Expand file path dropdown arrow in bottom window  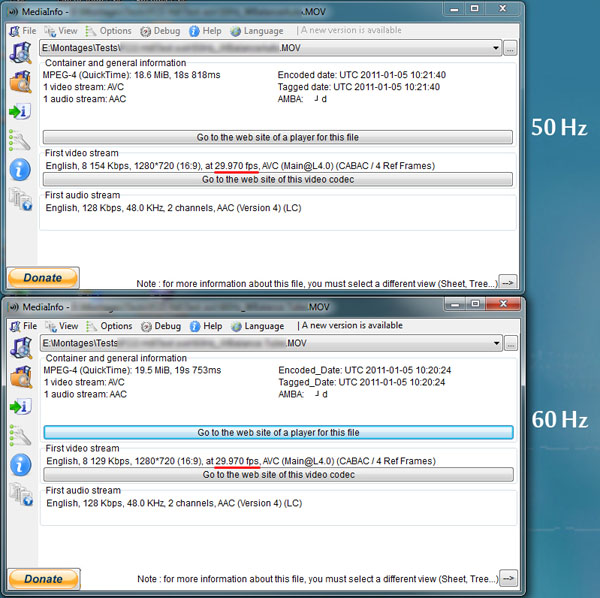[x=496, y=343]
